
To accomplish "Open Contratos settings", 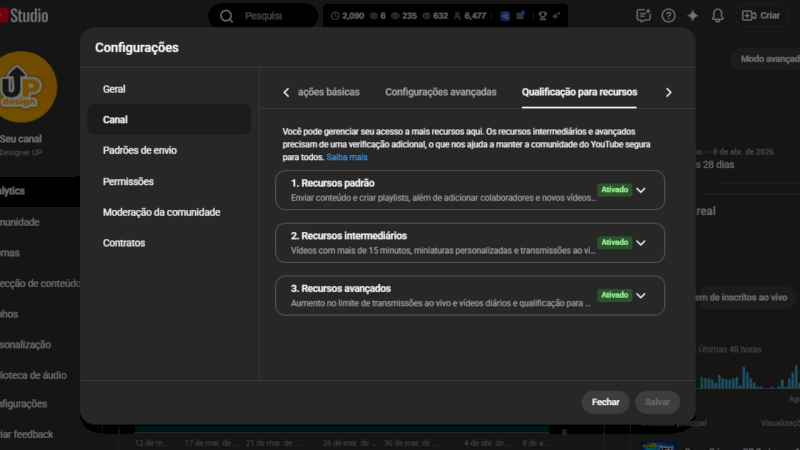I will click(x=169, y=243).
